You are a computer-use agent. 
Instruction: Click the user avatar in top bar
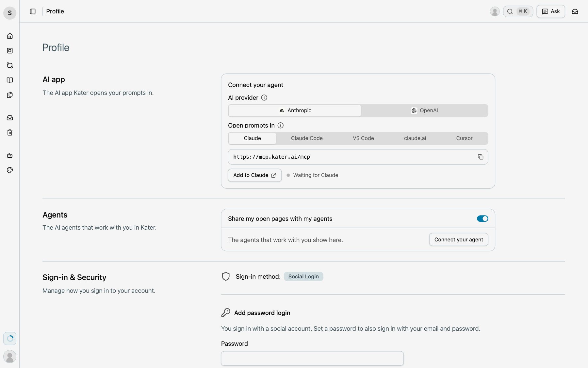click(x=495, y=11)
